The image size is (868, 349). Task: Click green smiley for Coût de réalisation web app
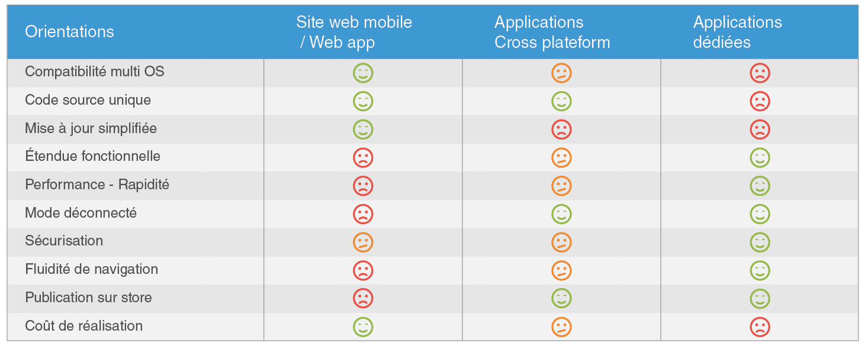point(363,327)
